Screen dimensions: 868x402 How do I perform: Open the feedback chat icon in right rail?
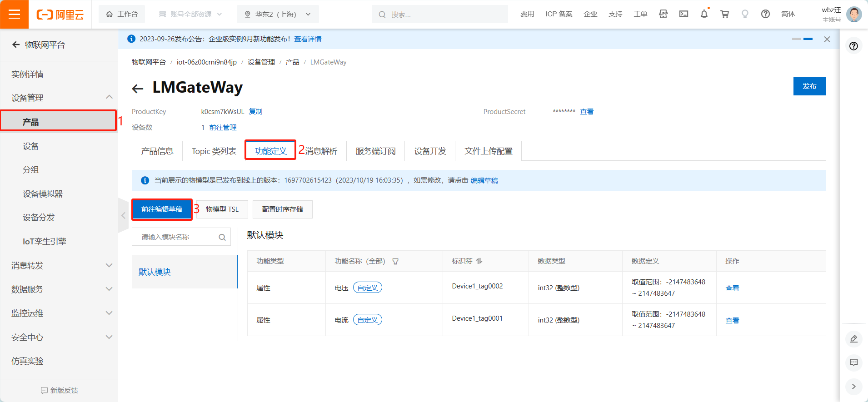[x=854, y=362]
